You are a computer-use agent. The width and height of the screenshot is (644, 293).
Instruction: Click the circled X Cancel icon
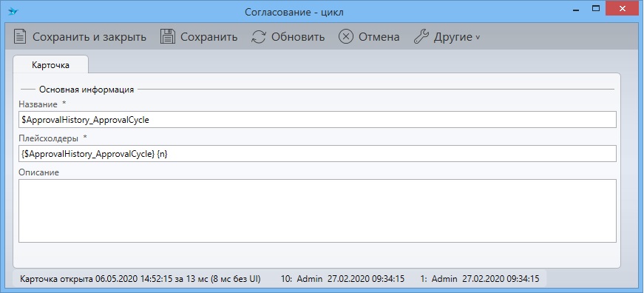346,36
